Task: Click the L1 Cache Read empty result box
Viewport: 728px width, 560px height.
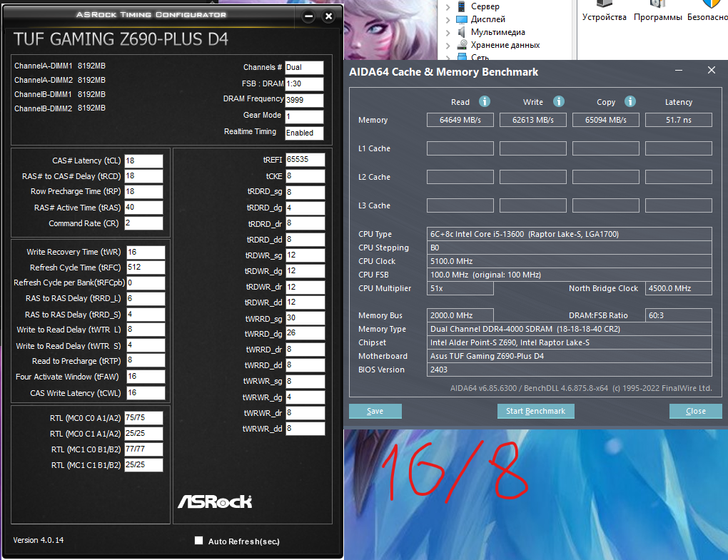Action: [x=460, y=148]
